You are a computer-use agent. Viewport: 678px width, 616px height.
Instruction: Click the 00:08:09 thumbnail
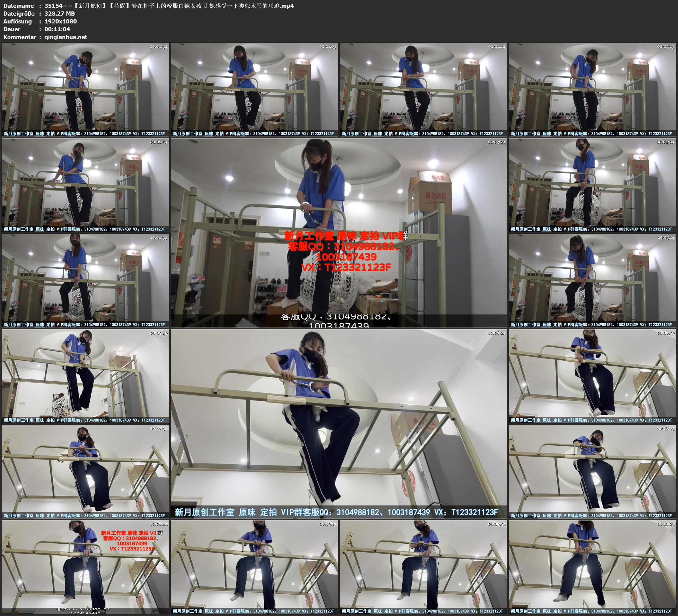click(593, 471)
